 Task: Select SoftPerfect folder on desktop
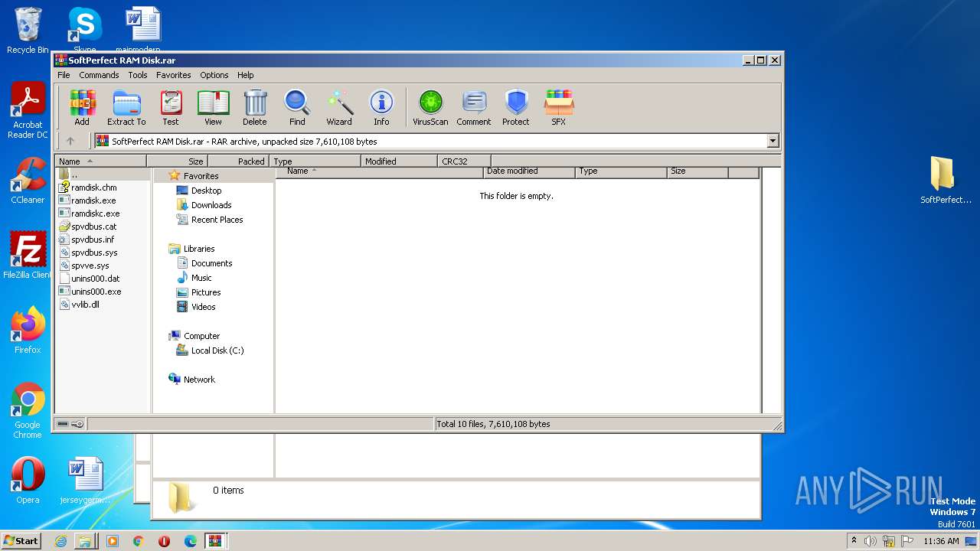945,181
